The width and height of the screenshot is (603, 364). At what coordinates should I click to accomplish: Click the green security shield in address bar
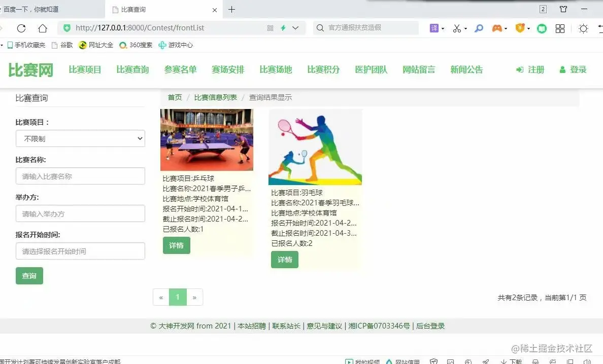pyautogui.click(x=67, y=28)
